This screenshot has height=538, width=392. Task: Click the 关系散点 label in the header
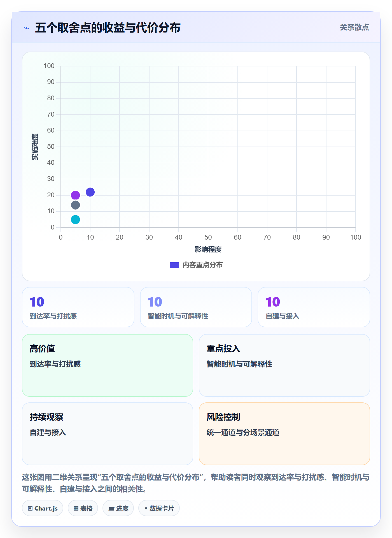[x=354, y=27]
